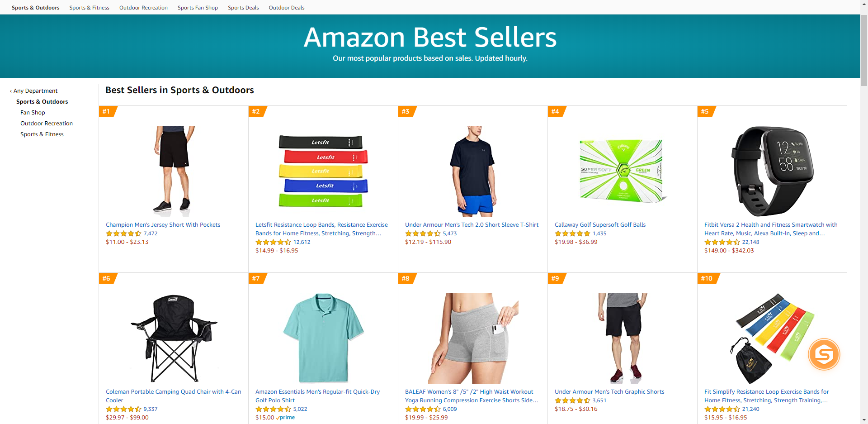Open the Fitbit Versa 2 smartwatch image
868x424 pixels.
[772, 171]
